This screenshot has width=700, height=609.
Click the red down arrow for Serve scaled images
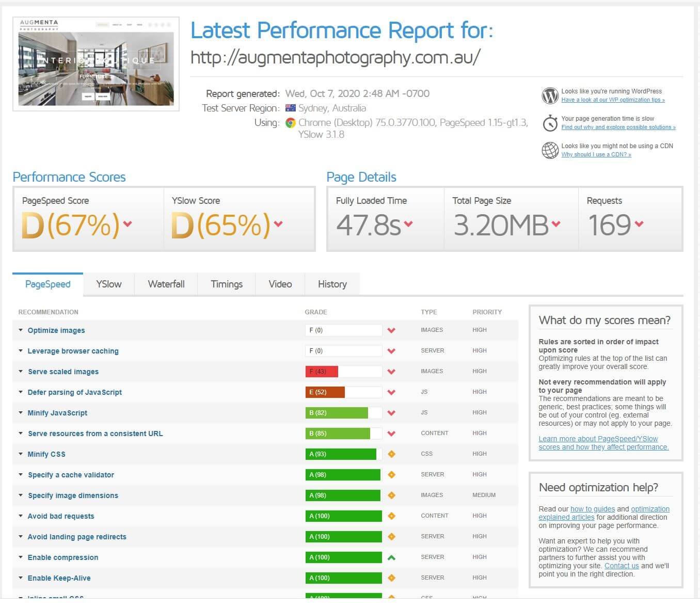(x=391, y=372)
